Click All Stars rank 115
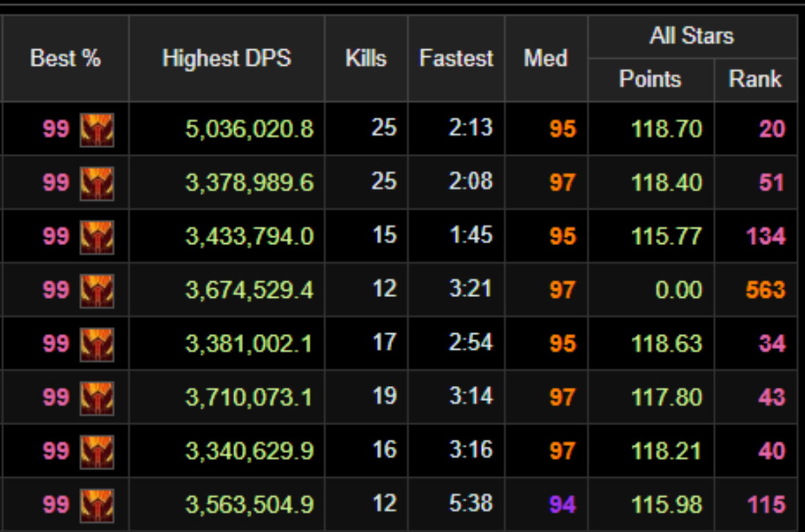 point(766,505)
